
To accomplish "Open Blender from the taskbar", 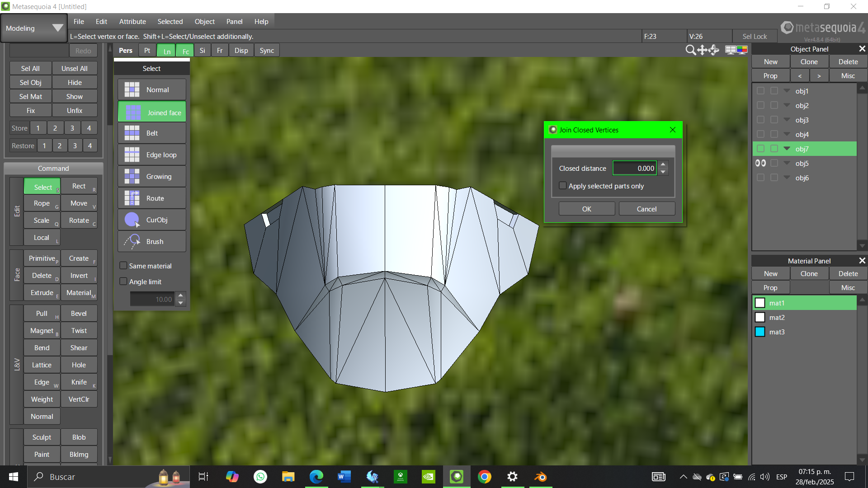I will point(540,477).
